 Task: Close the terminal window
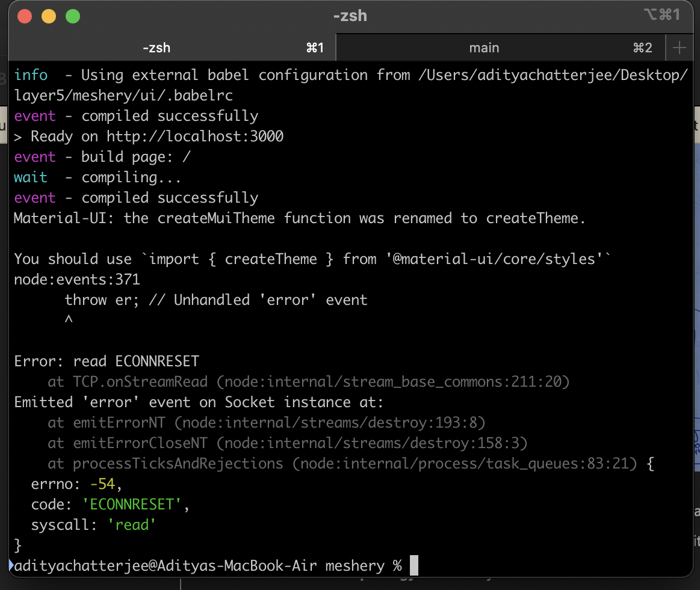[24, 16]
